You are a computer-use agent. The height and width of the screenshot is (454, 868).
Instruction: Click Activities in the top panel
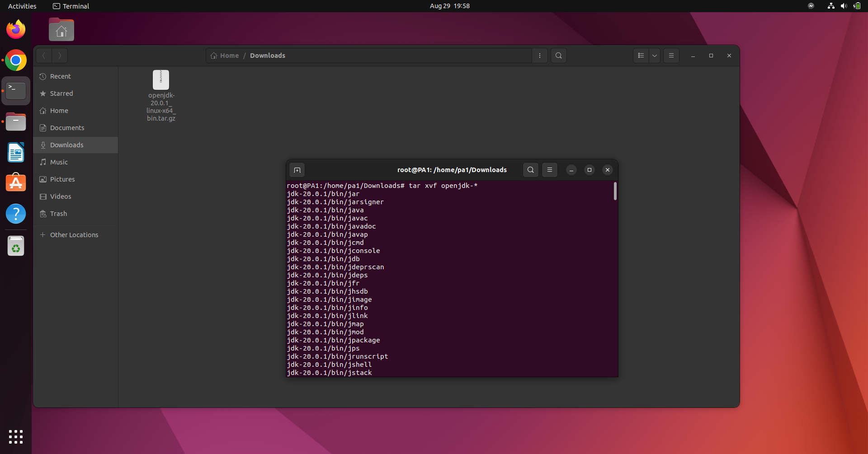[22, 6]
